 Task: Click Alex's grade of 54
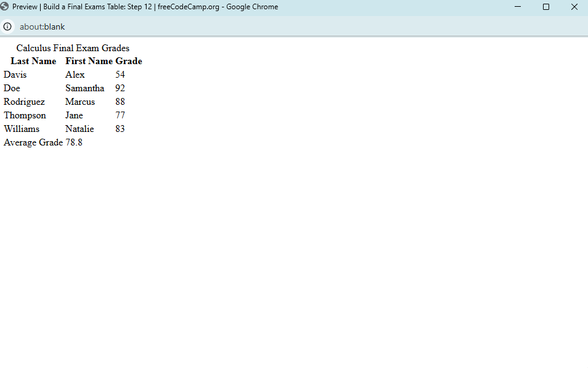click(x=120, y=75)
